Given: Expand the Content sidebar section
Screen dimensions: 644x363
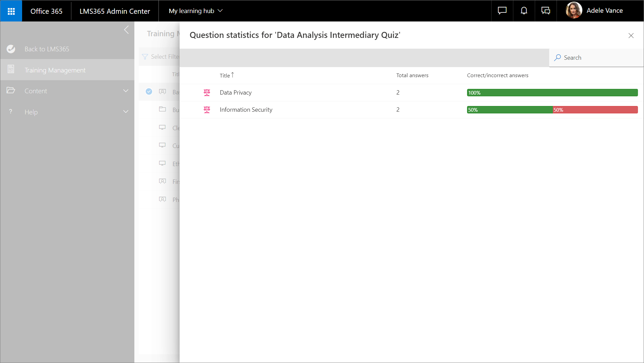Looking at the screenshot, I should (x=126, y=91).
